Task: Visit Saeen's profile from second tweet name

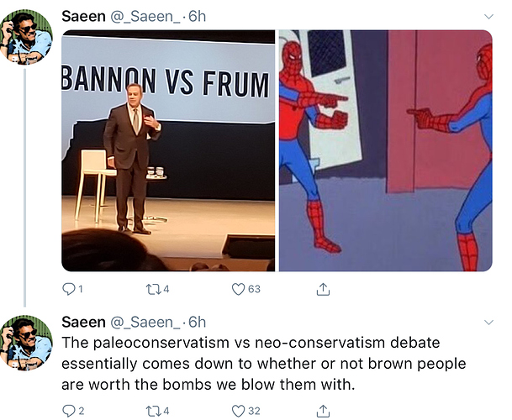Action: pos(83,322)
